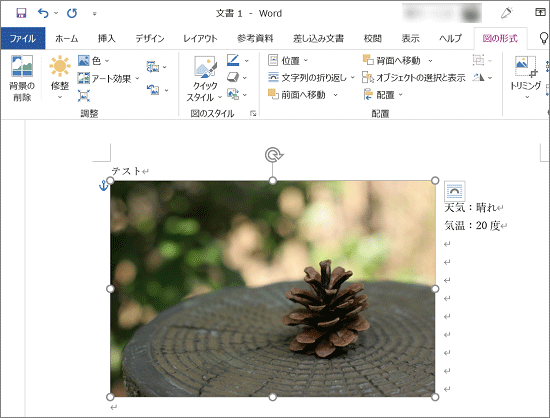The width and height of the screenshot is (550, 418).
Task: Click the transparency icon under アート効果
Action: 84,96
